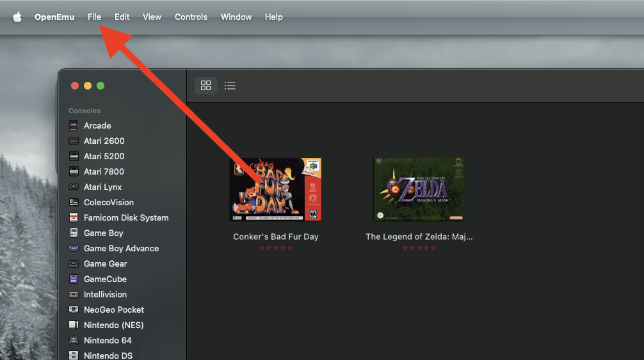Select NeoGeo Pocket label in sidebar
644x360 pixels.
(114, 309)
